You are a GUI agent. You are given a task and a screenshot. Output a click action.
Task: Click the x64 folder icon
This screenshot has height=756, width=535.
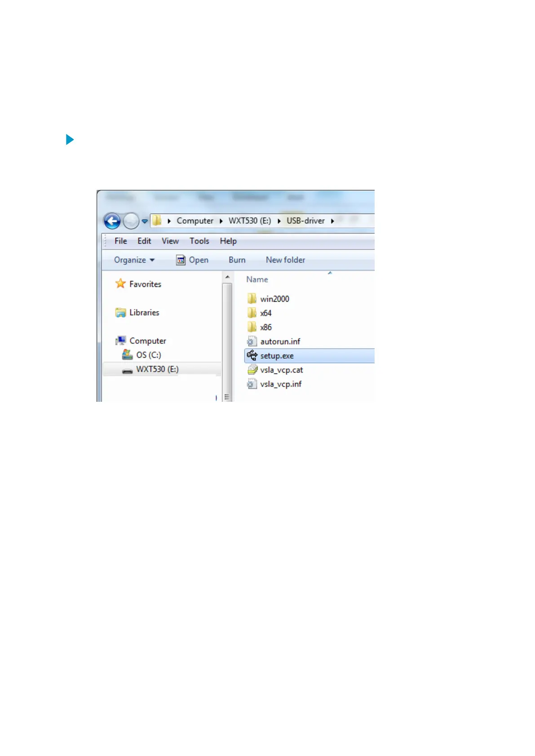coord(252,313)
